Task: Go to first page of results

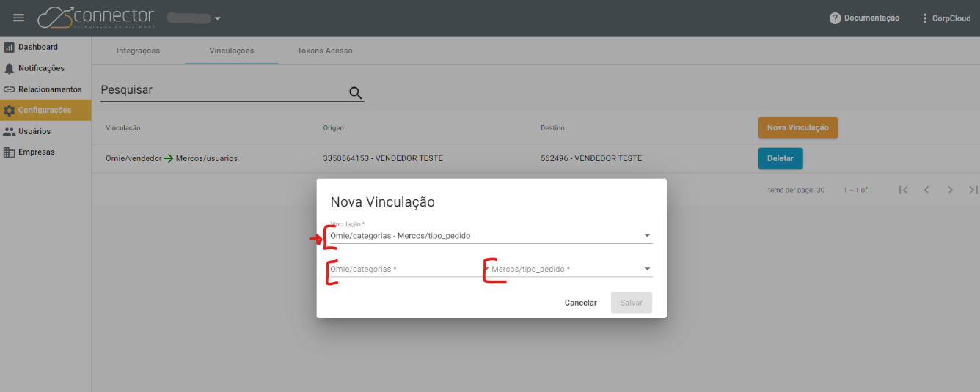Action: [904, 190]
